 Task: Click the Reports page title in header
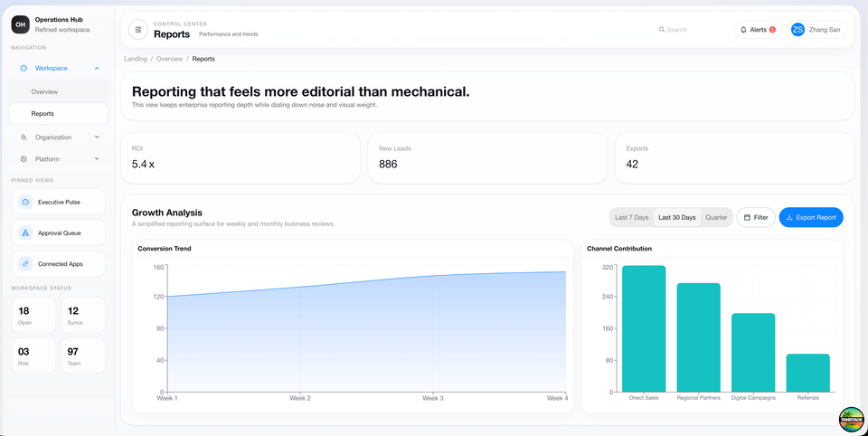(172, 34)
